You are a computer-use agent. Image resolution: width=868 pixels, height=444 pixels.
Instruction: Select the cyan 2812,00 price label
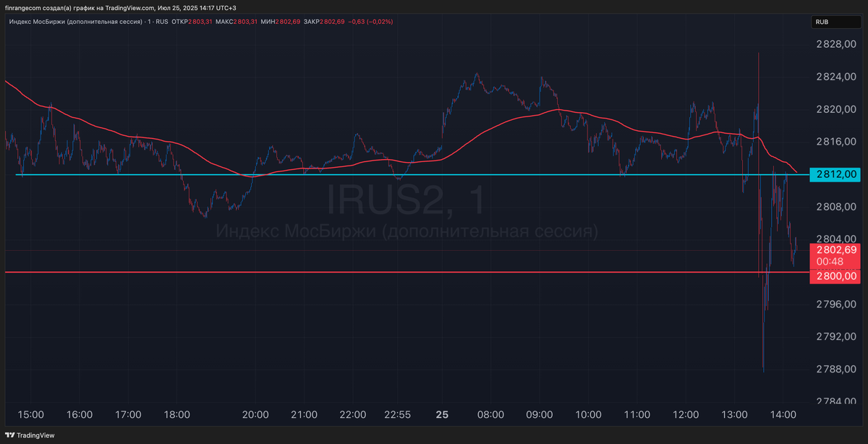coord(836,174)
